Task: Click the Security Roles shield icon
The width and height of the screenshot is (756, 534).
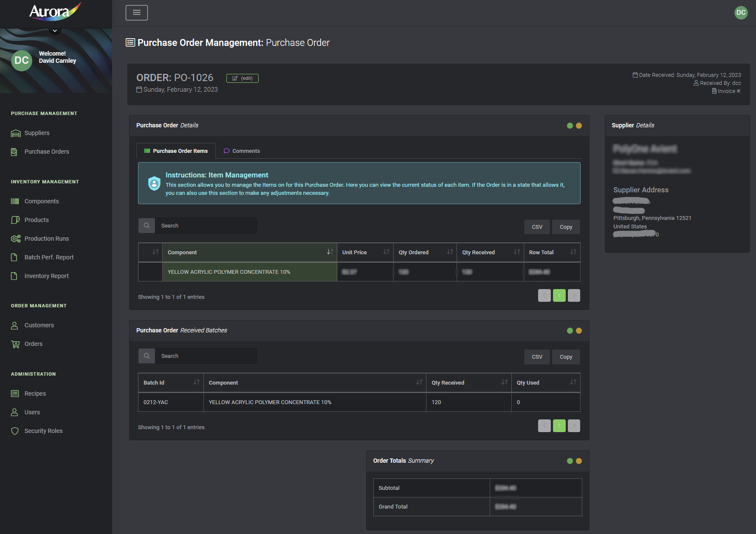Action: [15, 431]
